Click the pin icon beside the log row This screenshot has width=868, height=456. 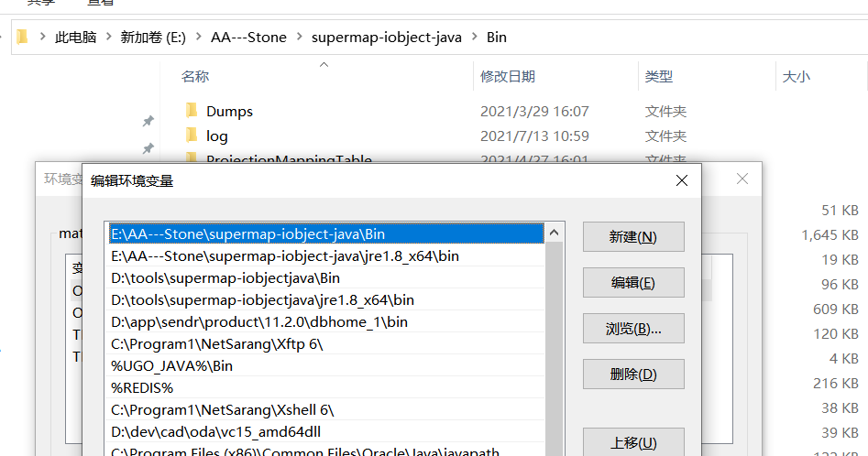click(x=148, y=148)
